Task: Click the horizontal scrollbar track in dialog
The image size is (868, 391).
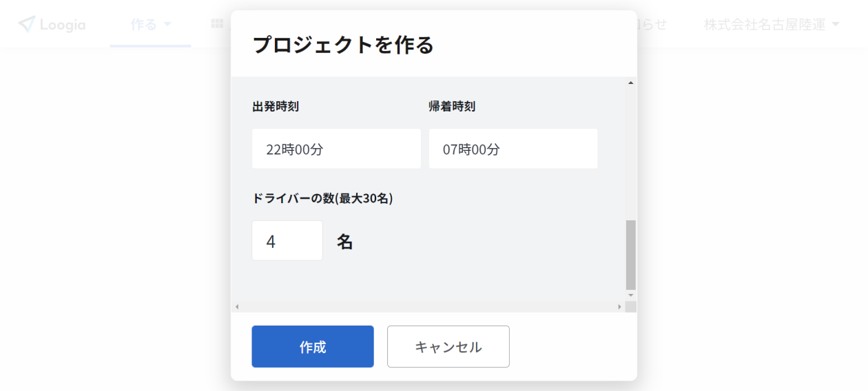Action: [x=428, y=306]
